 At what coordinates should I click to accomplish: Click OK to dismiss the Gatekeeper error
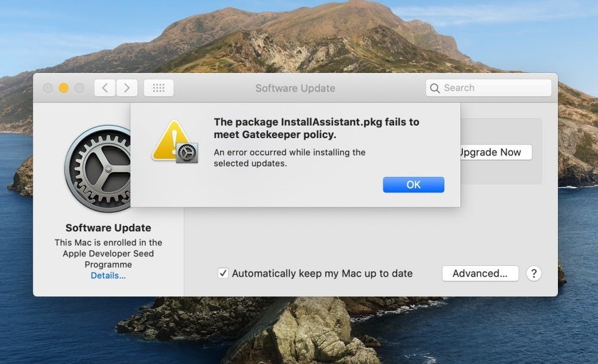(413, 185)
